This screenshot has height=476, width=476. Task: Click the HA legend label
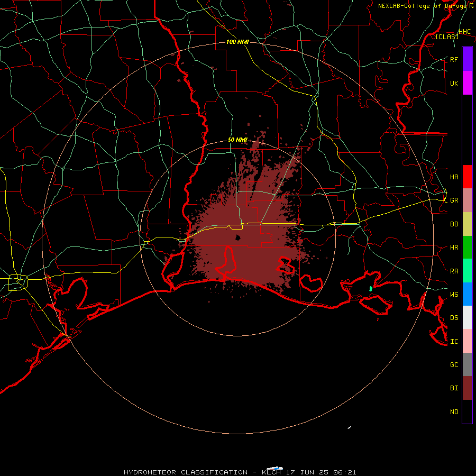[454, 177]
